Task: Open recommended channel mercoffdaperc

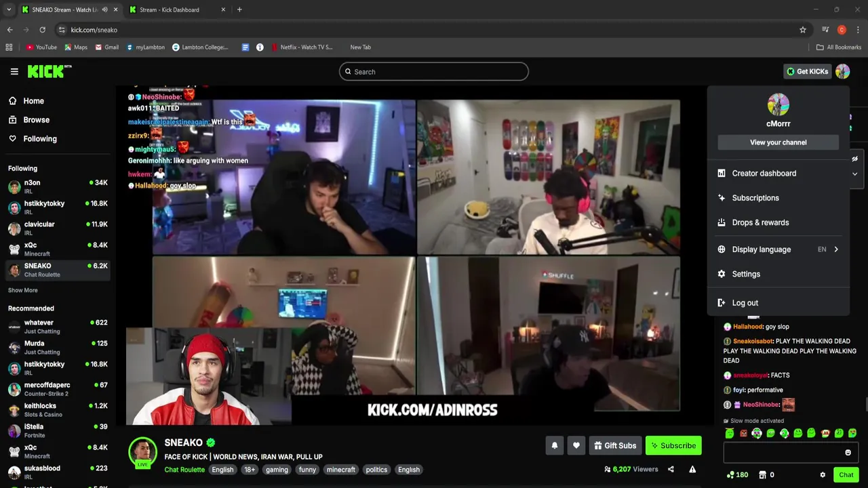Action: tap(58, 389)
